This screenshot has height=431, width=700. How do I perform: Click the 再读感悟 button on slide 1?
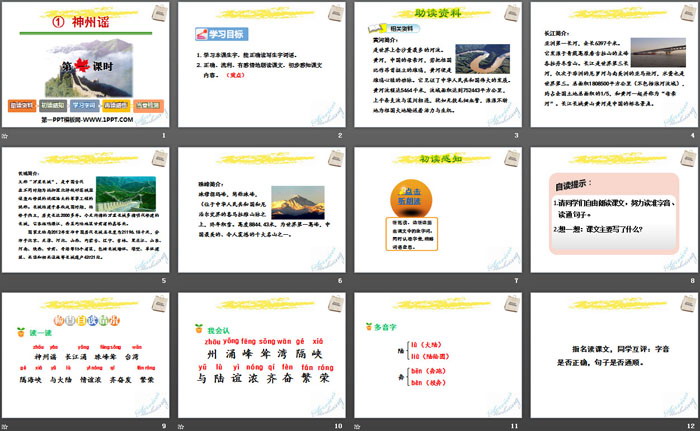(116, 105)
